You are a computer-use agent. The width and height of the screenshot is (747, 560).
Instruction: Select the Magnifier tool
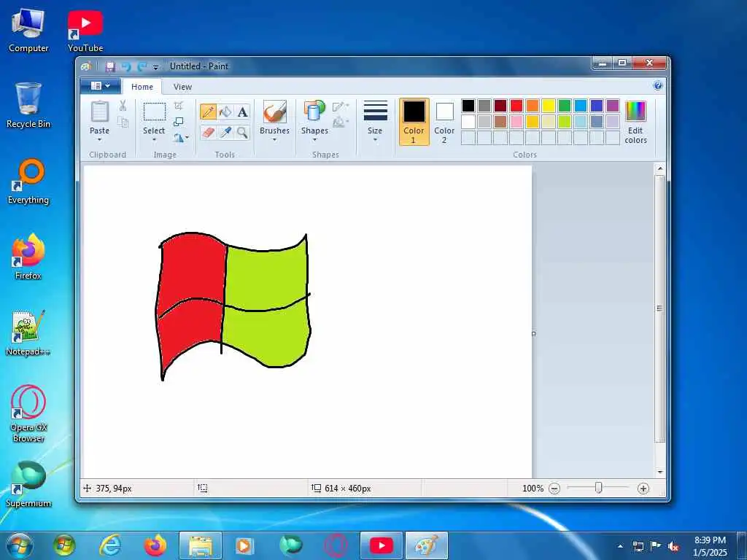click(242, 132)
